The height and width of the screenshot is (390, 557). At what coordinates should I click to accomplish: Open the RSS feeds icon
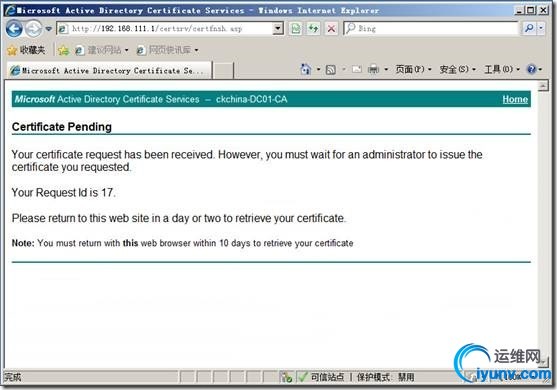(331, 69)
